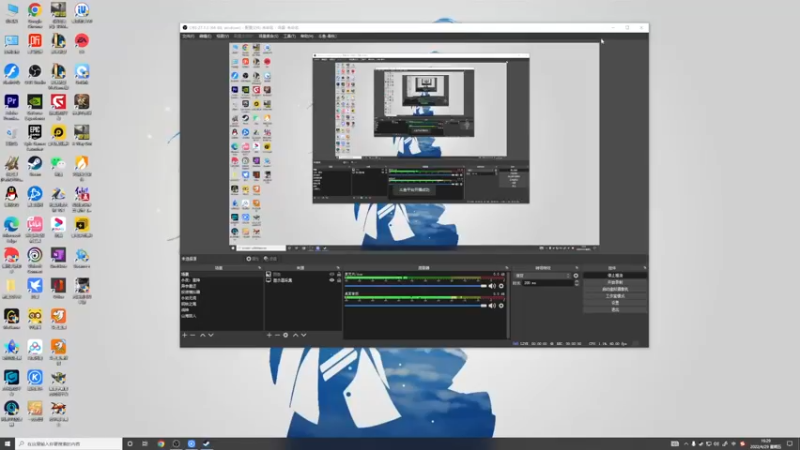Move source down in Sources list

coord(304,335)
